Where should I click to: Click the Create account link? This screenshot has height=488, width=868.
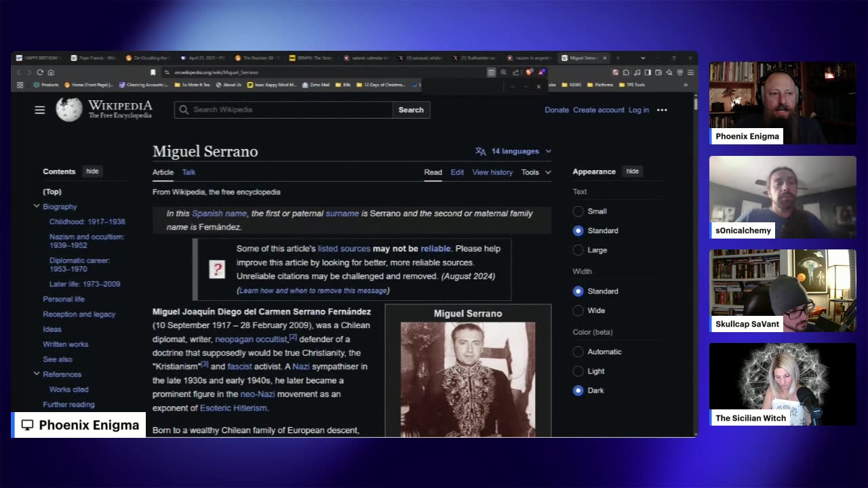click(x=599, y=110)
